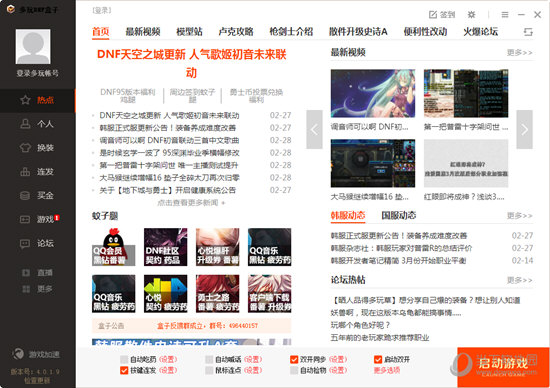Expand 点击查看更多新闻 below news list
The height and width of the screenshot is (388, 550).
coord(191,202)
